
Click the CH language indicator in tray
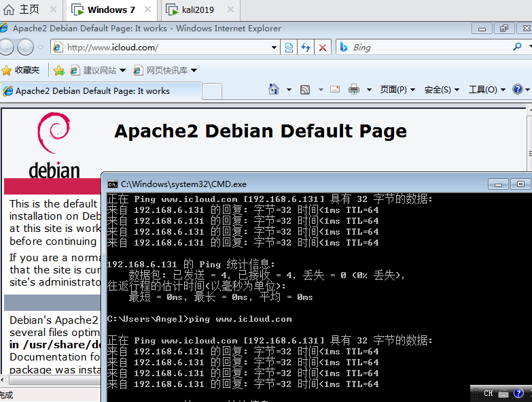[489, 394]
